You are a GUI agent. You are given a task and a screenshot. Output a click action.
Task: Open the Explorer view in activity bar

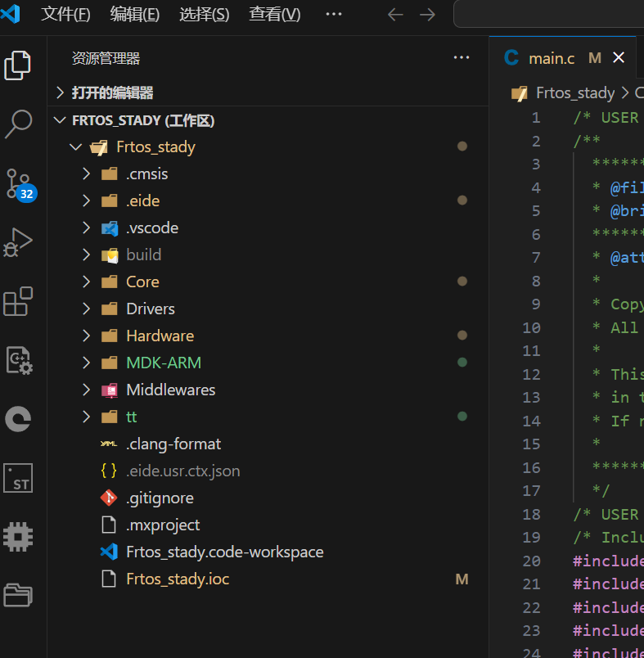17,65
